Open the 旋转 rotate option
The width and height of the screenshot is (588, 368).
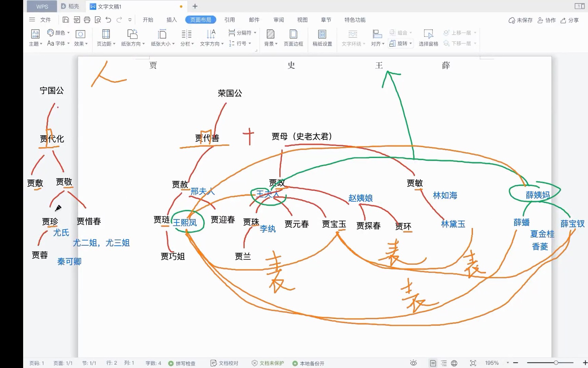coord(401,43)
